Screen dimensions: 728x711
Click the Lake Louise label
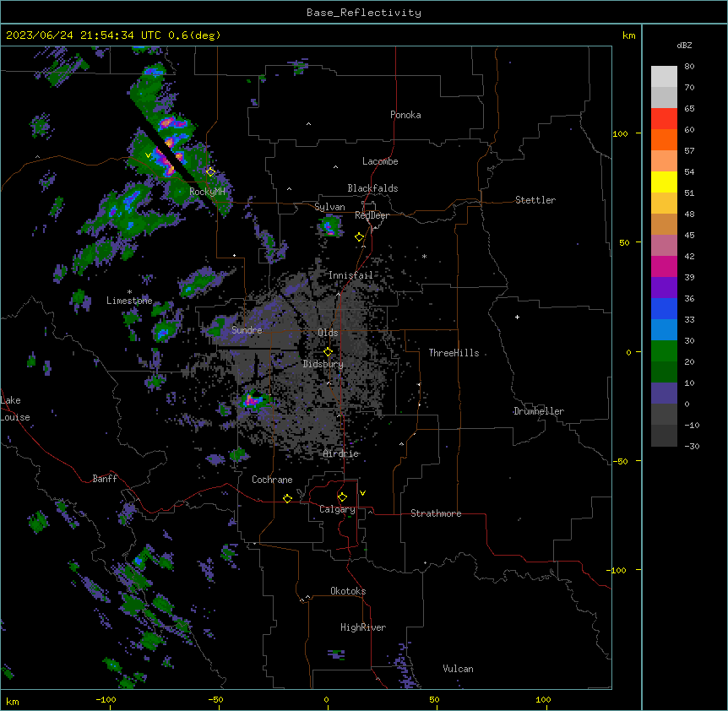click(x=15, y=409)
